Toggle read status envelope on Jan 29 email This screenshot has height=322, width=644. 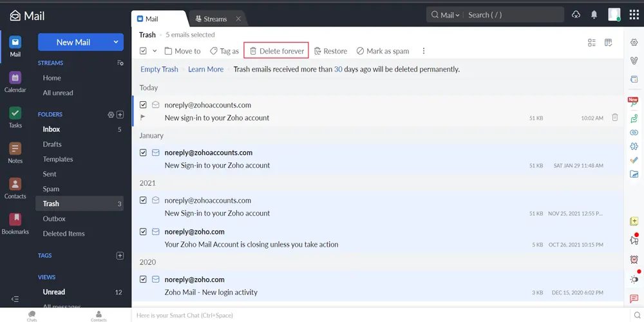pos(156,153)
